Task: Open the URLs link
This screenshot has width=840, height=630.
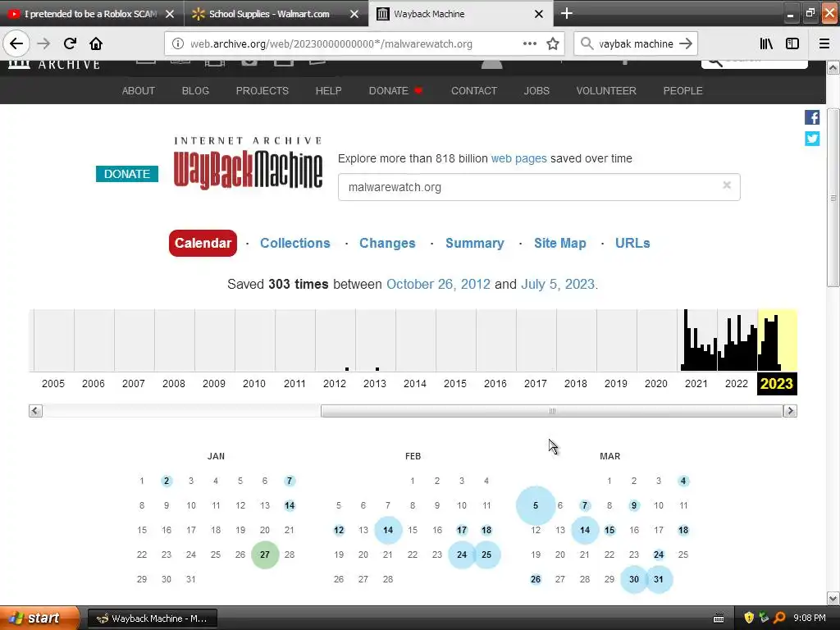Action: click(632, 243)
